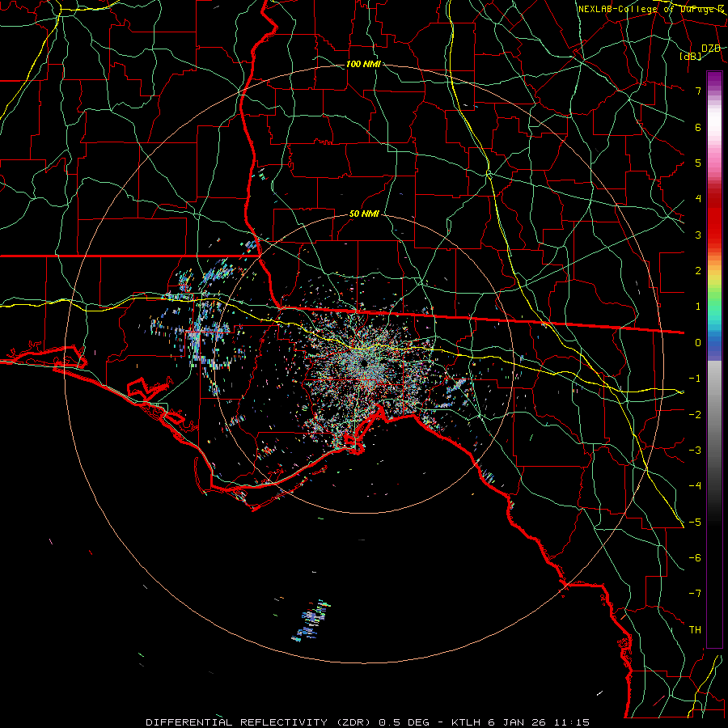728x728 pixels.
Task: Select the -4 dB tick label on legend
Action: tap(695, 486)
